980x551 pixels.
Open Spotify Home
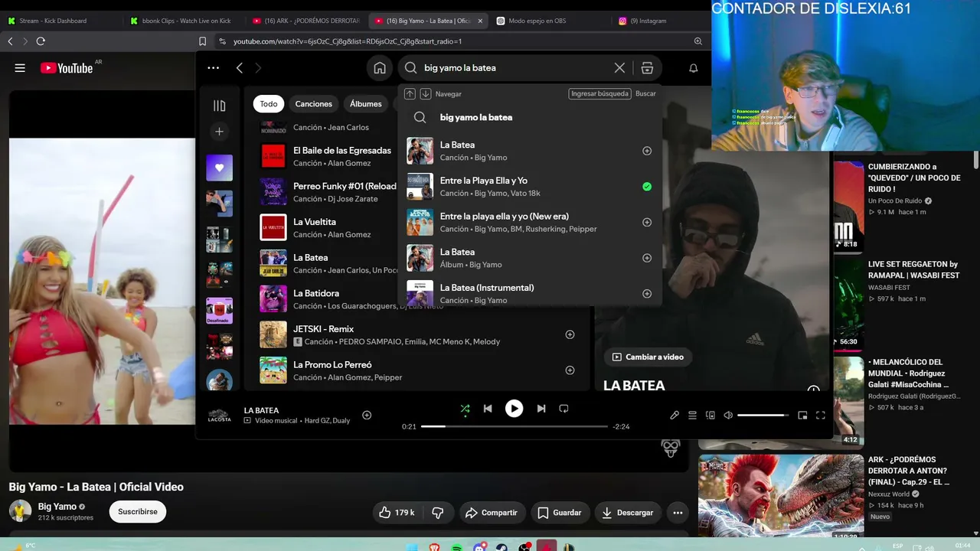(380, 68)
